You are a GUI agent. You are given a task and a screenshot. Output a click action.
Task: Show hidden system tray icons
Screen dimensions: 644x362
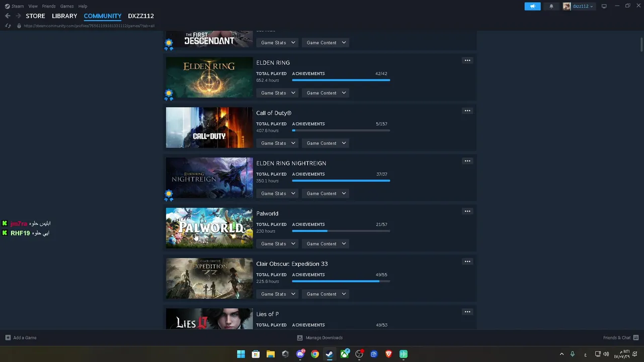561,354
